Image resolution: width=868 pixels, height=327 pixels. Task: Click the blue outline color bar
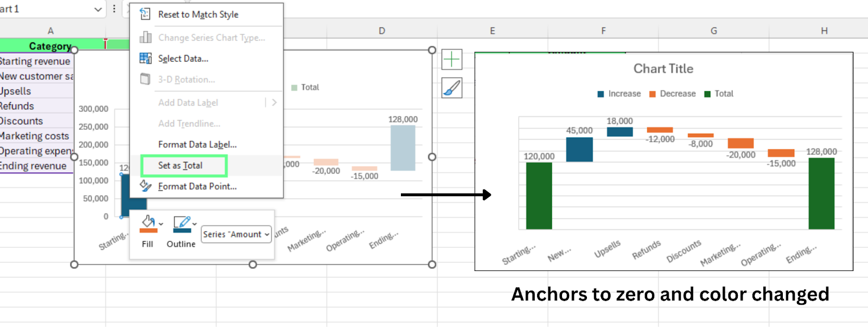182,230
